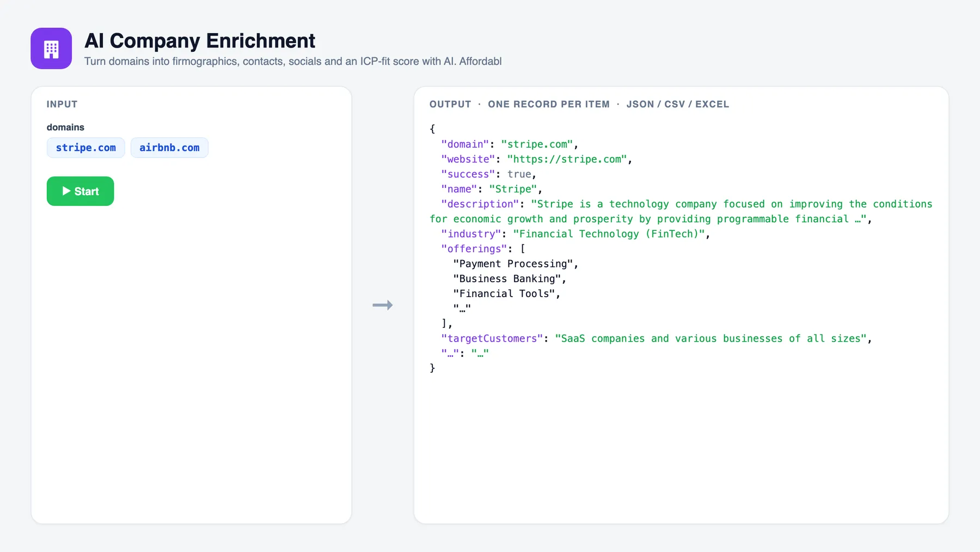Click the "https://stripe.com" website value
The width and height of the screenshot is (980, 552).
click(x=567, y=159)
